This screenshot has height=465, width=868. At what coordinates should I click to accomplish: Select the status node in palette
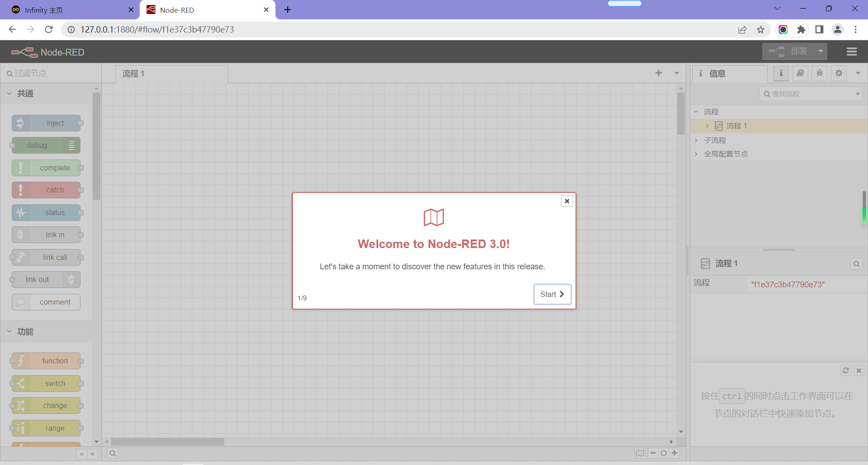tap(46, 213)
